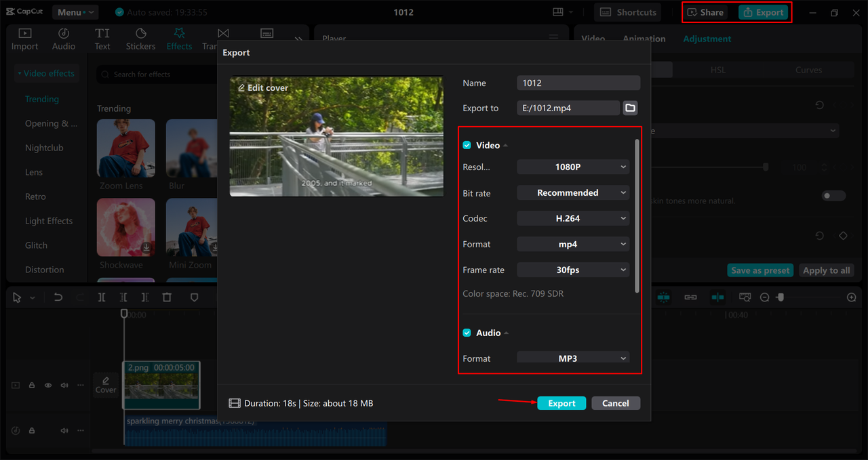The width and height of the screenshot is (868, 460).
Task: Click the top-right Export button
Action: (764, 12)
